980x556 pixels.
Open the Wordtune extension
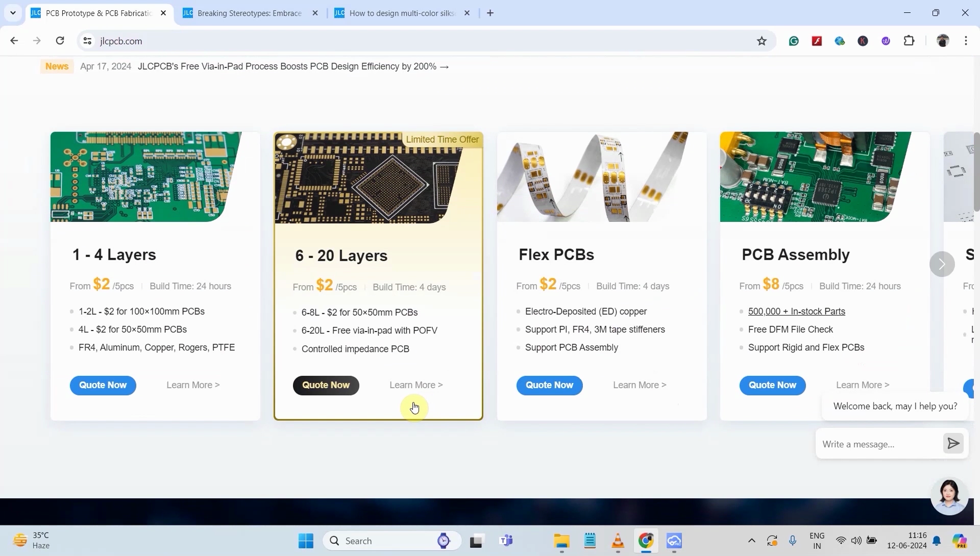pyautogui.click(x=886, y=41)
